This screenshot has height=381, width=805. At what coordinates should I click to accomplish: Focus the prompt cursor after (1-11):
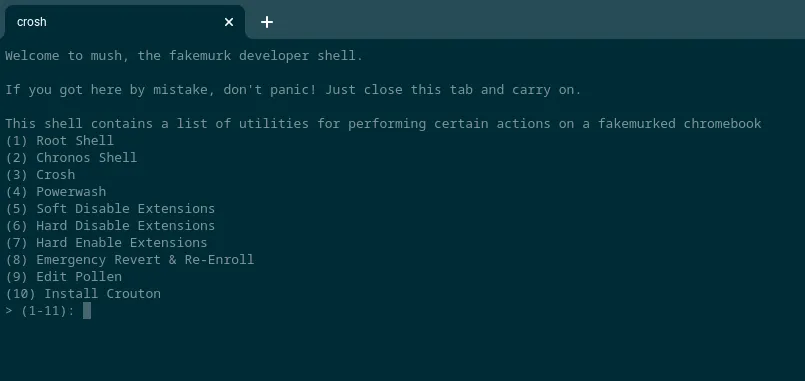click(x=87, y=311)
